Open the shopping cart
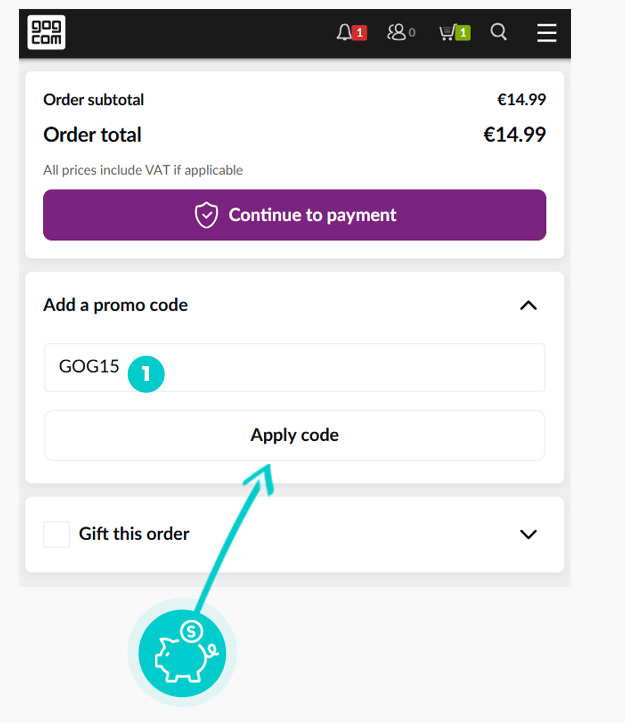 coord(453,33)
